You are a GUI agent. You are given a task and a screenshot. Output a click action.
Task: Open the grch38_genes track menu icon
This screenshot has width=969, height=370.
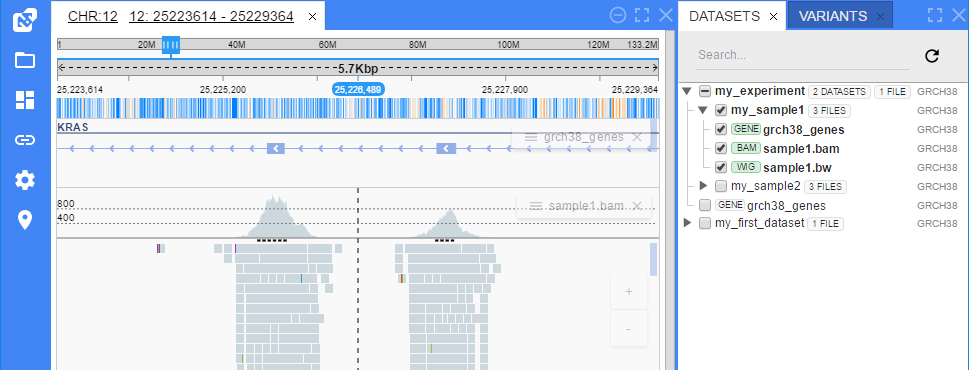coord(530,138)
